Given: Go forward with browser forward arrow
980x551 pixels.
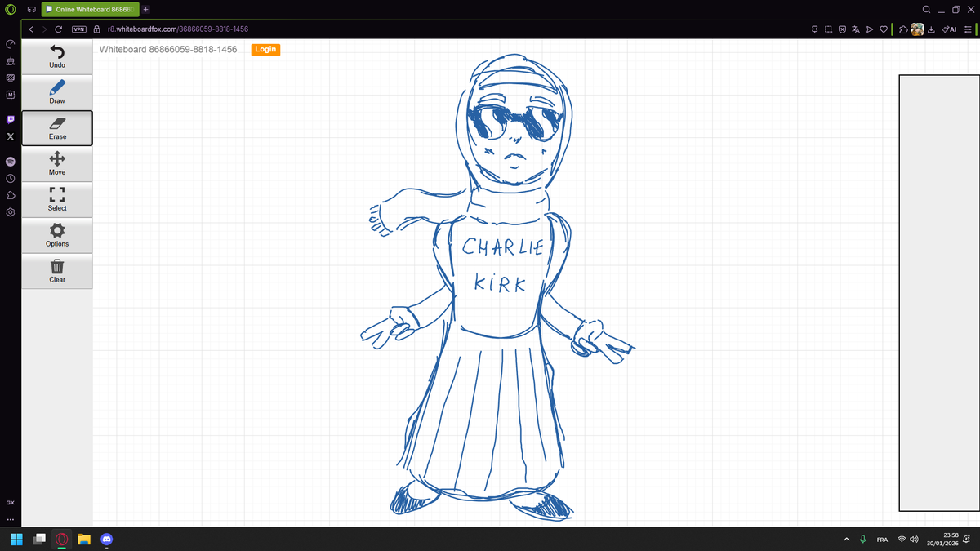Looking at the screenshot, I should tap(44, 29).
